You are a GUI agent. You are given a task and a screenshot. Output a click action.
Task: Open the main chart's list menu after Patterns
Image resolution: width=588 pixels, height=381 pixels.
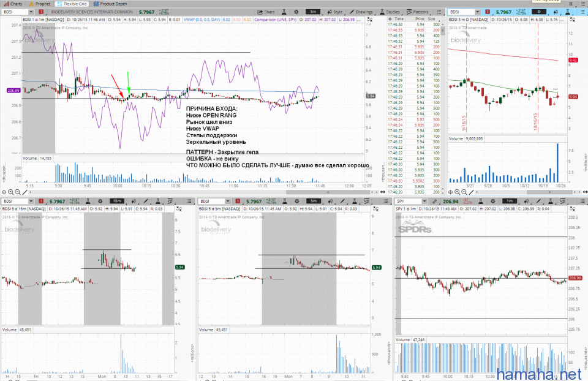click(x=439, y=12)
